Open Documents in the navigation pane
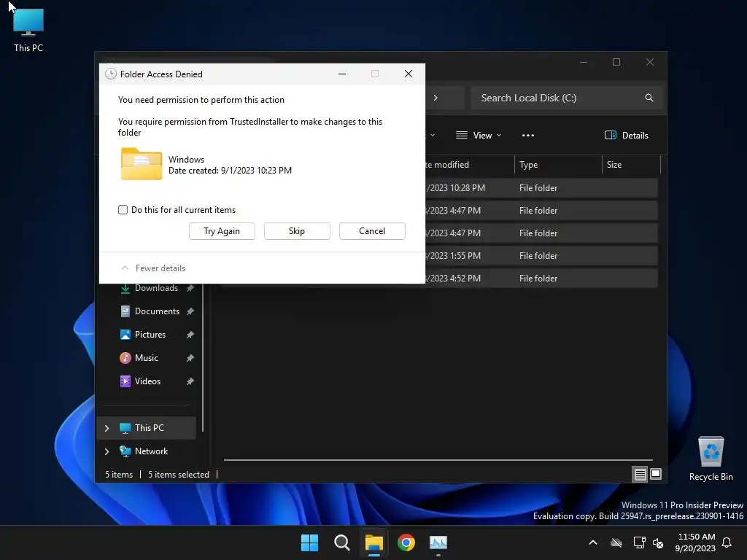This screenshot has height=560, width=747. coord(157,311)
